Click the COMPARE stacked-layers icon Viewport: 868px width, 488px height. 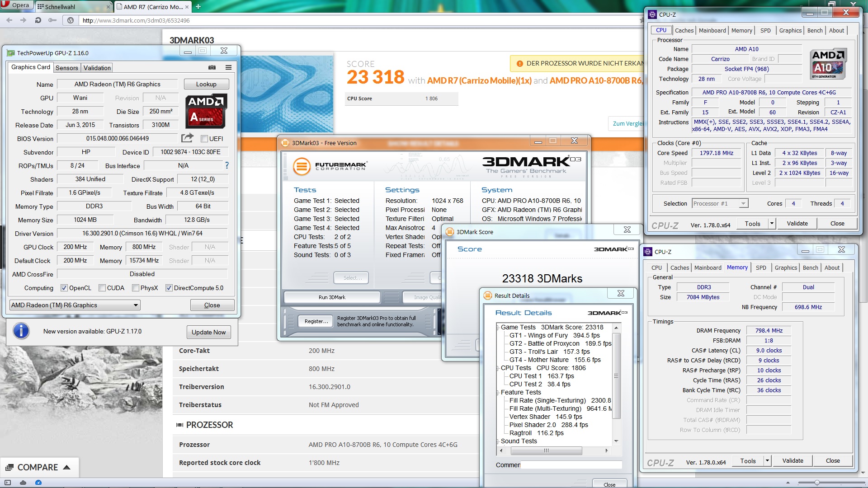click(x=9, y=468)
